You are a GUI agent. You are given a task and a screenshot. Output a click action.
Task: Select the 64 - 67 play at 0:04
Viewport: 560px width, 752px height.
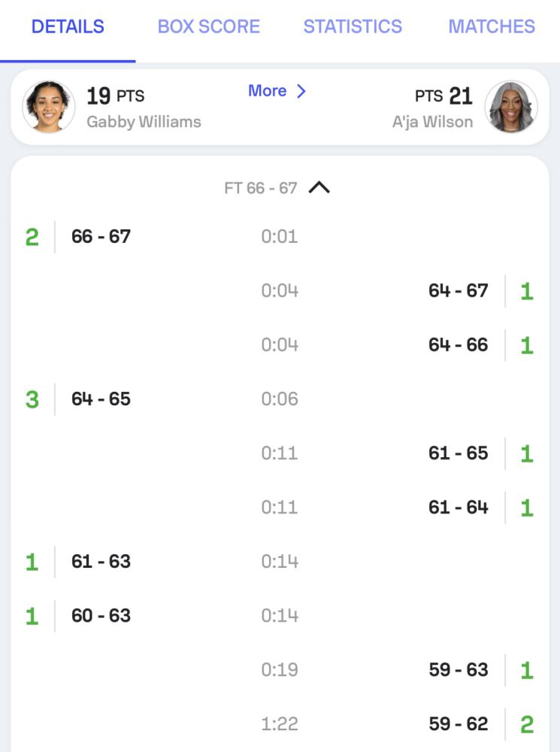point(458,290)
